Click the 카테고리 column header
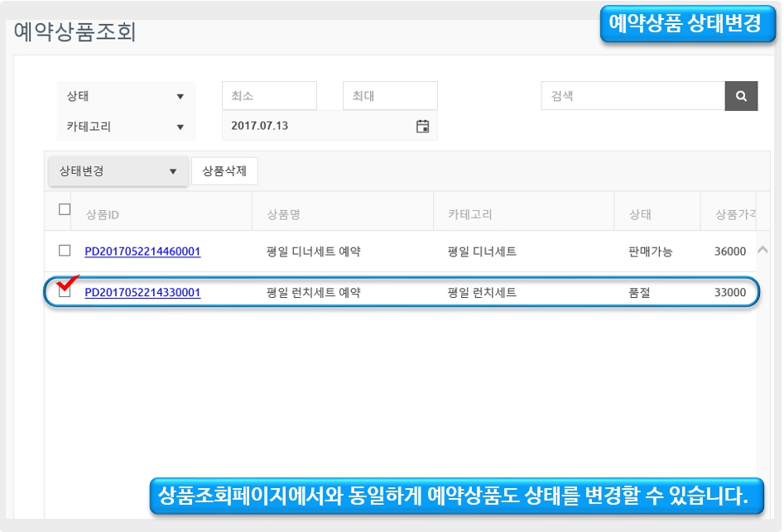The width and height of the screenshot is (784, 532). (x=469, y=214)
